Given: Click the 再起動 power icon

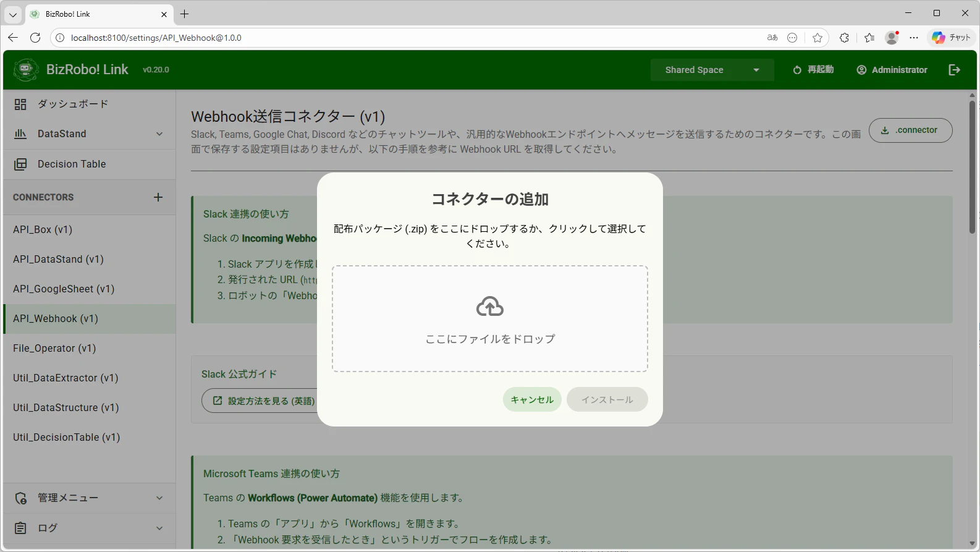Looking at the screenshot, I should [x=797, y=70].
